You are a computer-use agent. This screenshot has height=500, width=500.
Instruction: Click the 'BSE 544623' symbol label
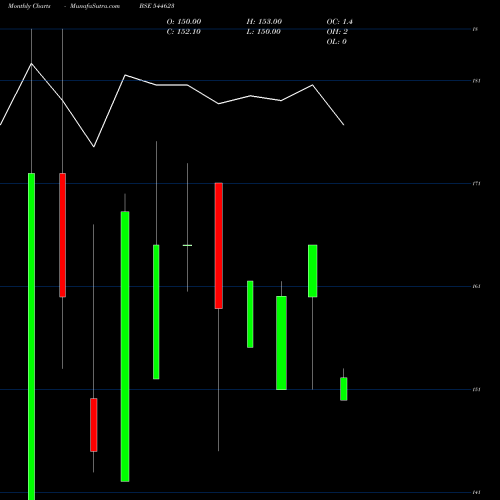[157, 6]
